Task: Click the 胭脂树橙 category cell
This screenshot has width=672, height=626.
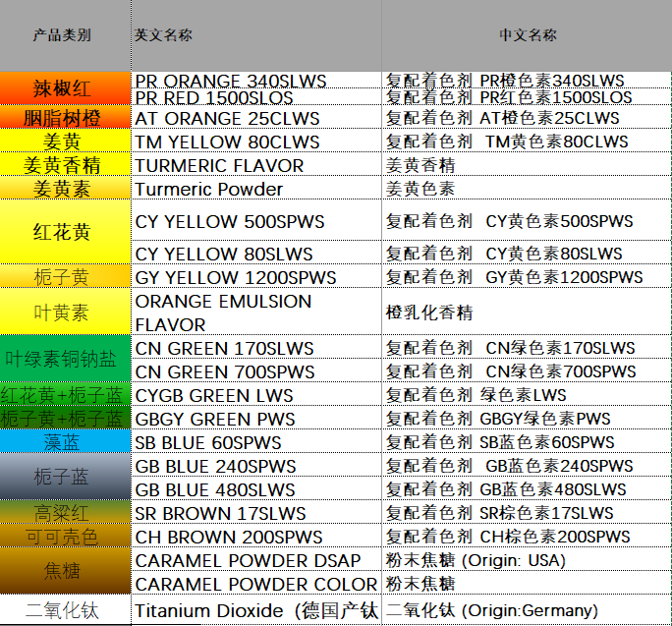Action: click(x=66, y=117)
